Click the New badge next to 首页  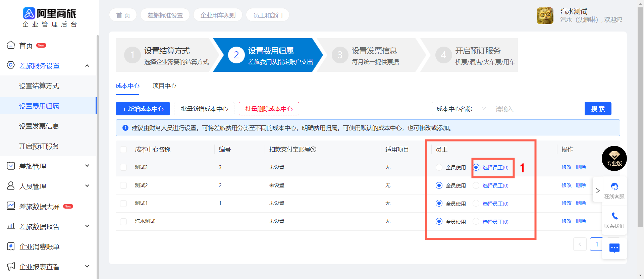pyautogui.click(x=41, y=45)
